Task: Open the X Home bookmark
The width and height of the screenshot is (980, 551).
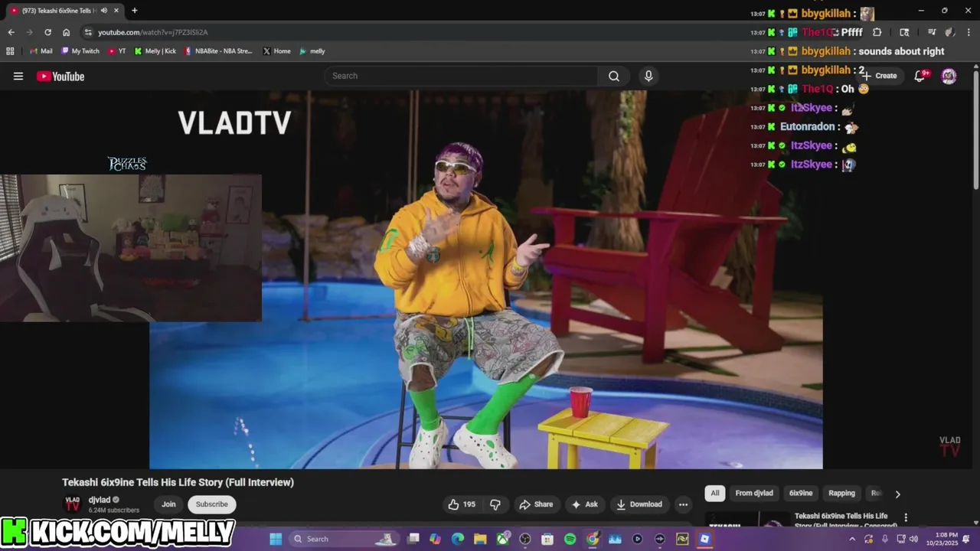Action: click(276, 51)
